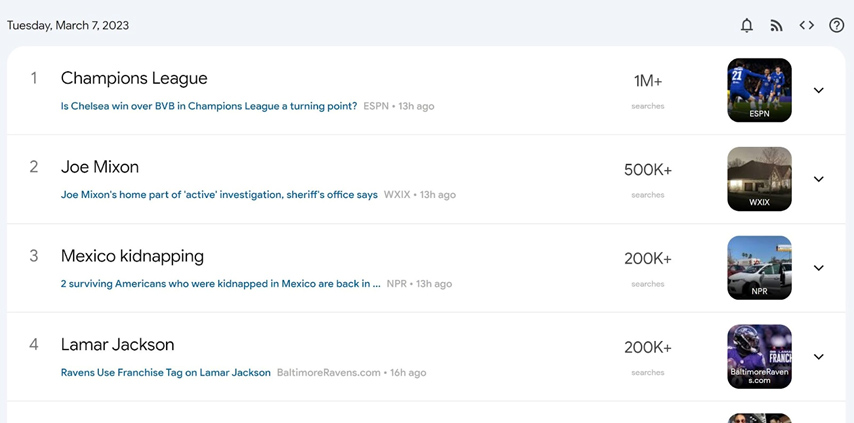The height and width of the screenshot is (423, 854).
Task: Click the embed code icon
Action: pyautogui.click(x=806, y=25)
